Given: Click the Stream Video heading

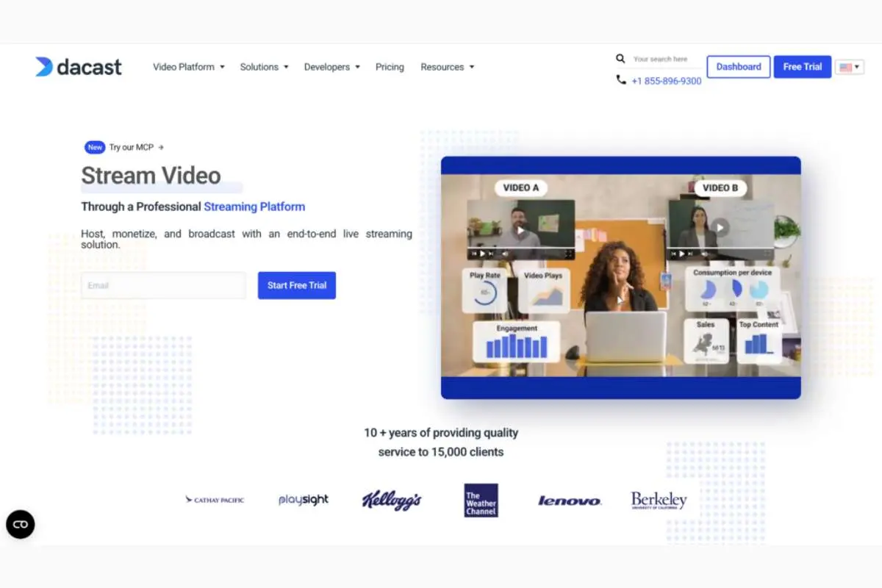Looking at the screenshot, I should (x=151, y=176).
